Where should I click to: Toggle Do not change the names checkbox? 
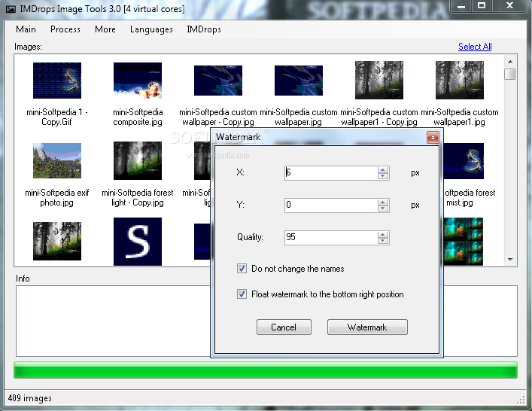point(242,269)
